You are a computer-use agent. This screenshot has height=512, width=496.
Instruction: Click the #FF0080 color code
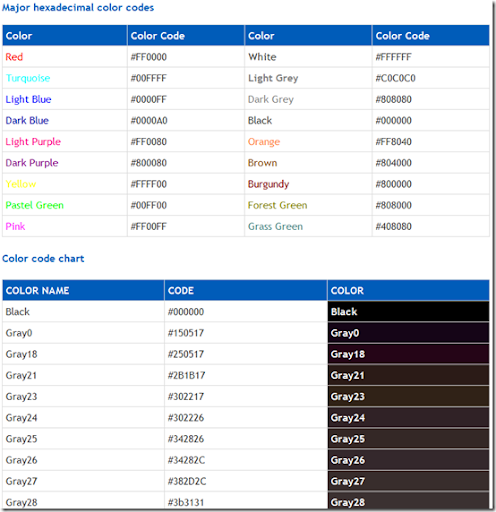coord(149,142)
